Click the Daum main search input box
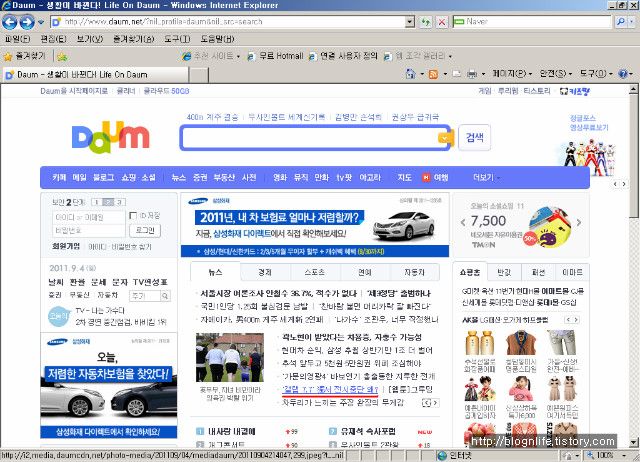Image resolution: width=640 pixels, height=462 pixels. coord(309,138)
